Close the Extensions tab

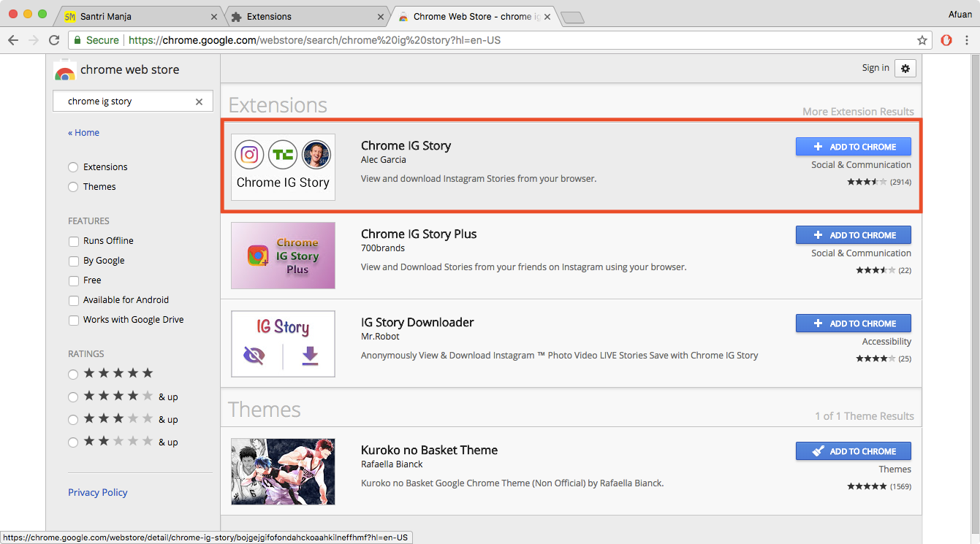click(x=381, y=16)
